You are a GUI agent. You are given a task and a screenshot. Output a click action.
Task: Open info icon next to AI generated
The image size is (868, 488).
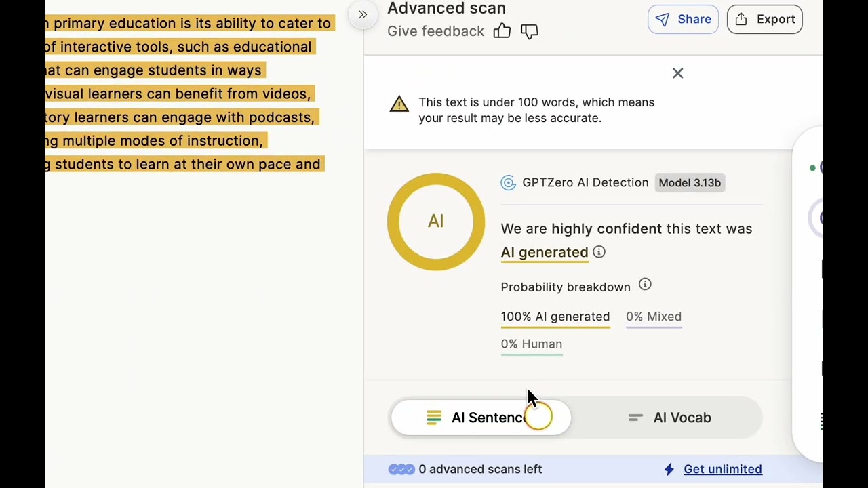[x=599, y=252]
